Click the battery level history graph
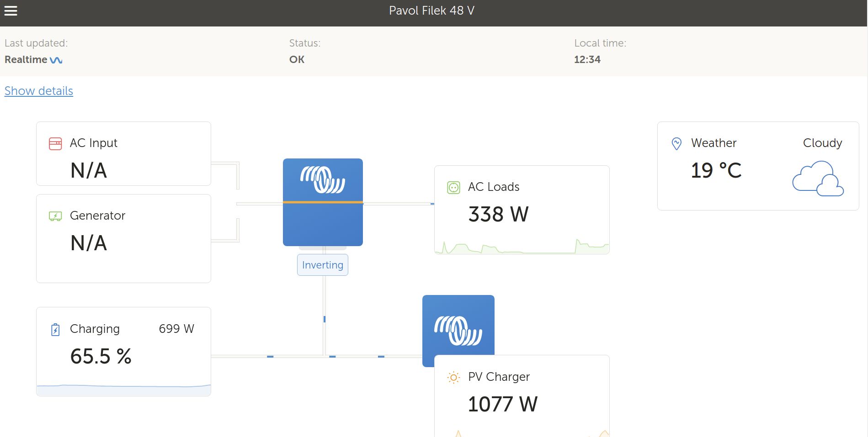 point(123,389)
